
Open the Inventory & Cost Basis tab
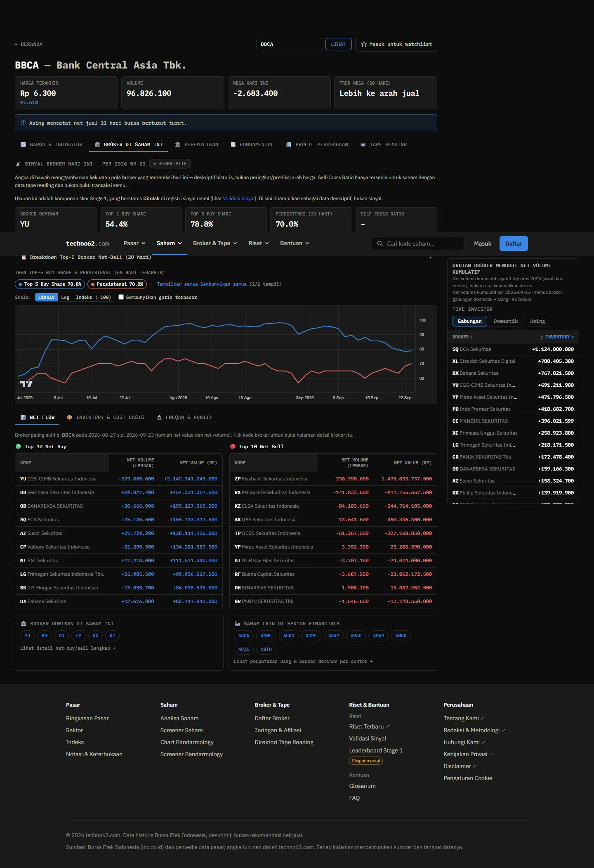point(106,417)
